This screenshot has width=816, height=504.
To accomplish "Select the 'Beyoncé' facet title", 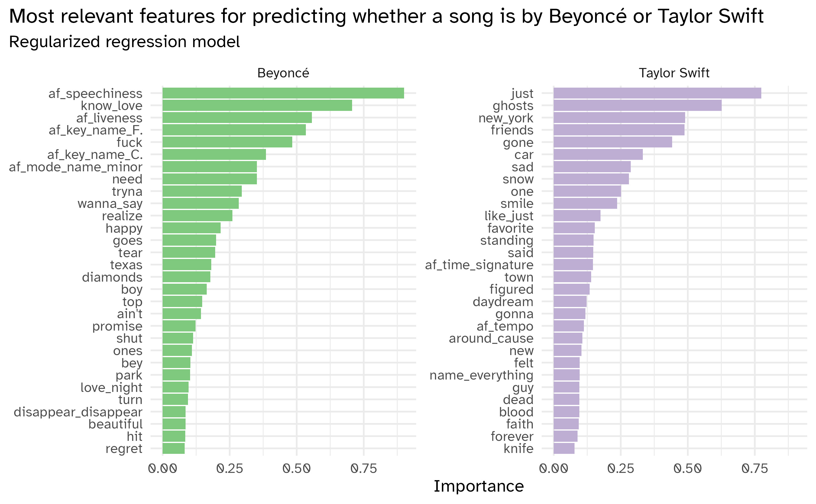I will click(x=283, y=73).
